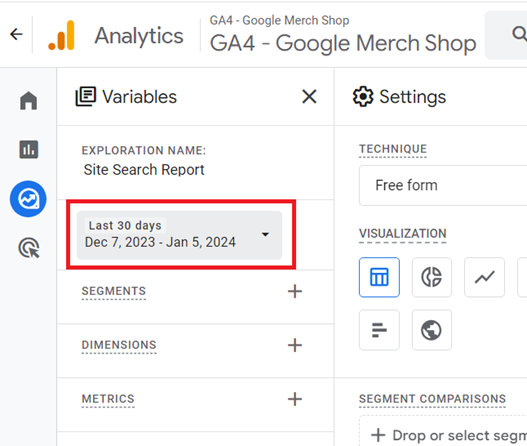Viewport: 527px width, 446px height.
Task: Open Reports bar chart icon in sidebar
Action: pos(29,149)
